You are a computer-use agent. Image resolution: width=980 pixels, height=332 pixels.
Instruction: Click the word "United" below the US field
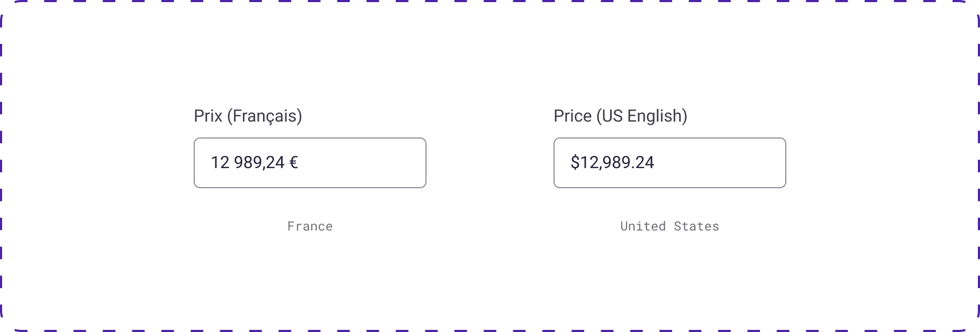[643, 226]
